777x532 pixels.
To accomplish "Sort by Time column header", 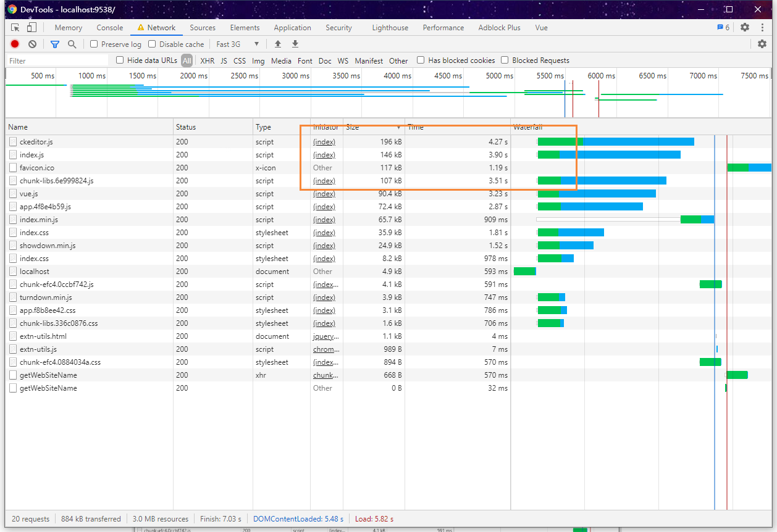I will coord(458,127).
